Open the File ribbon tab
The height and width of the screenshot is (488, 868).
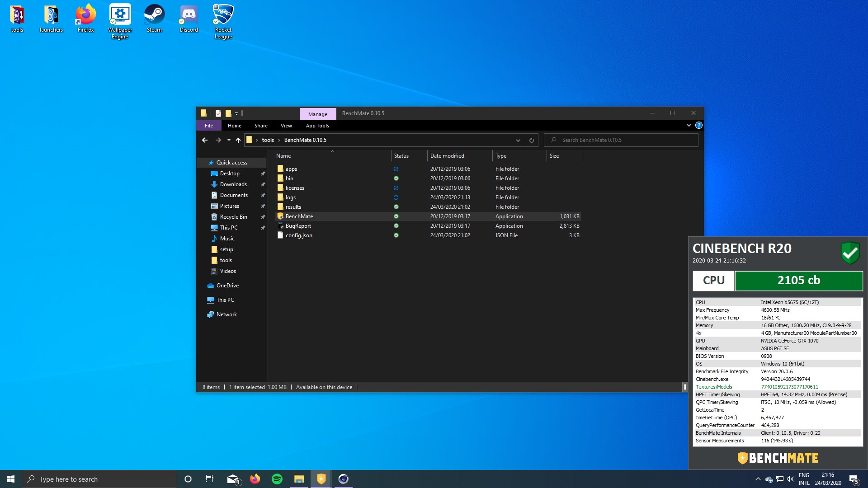click(x=209, y=126)
